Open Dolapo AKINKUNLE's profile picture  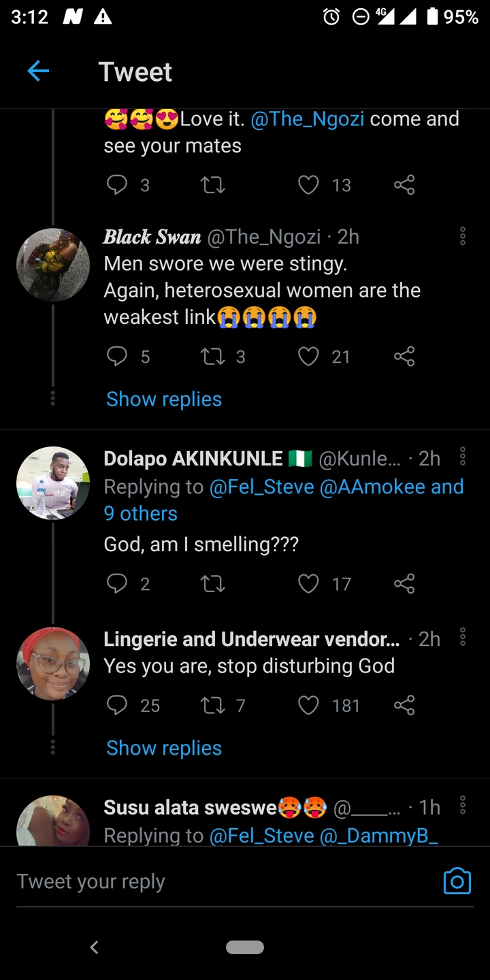(x=53, y=483)
